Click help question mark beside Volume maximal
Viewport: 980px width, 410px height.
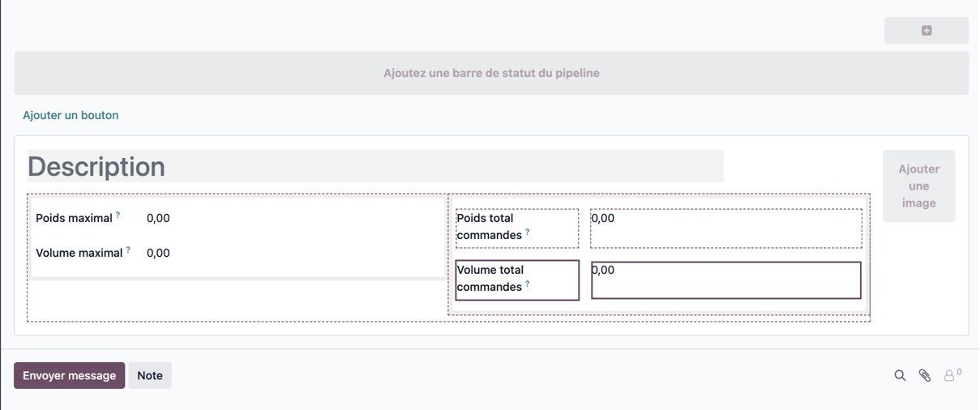pos(128,250)
